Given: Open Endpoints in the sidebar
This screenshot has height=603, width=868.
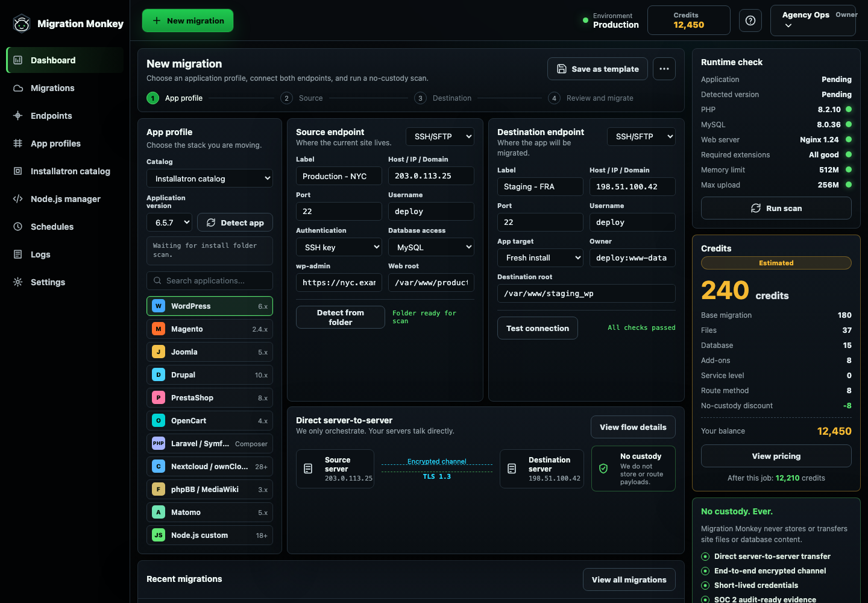Looking at the screenshot, I should [65, 116].
